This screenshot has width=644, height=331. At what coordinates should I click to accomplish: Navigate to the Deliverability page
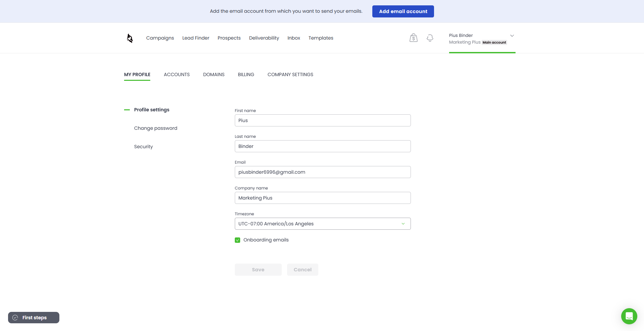pyautogui.click(x=264, y=38)
